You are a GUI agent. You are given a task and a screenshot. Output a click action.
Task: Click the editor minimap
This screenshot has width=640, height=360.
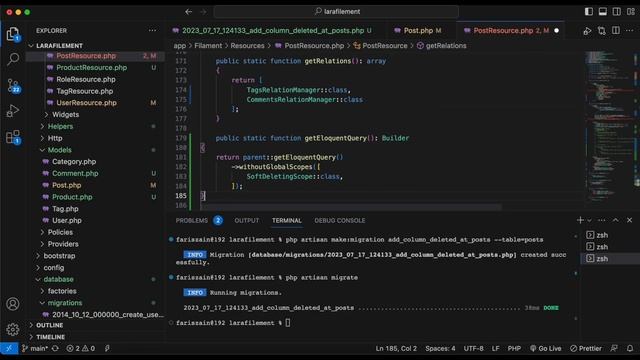[x=609, y=127]
